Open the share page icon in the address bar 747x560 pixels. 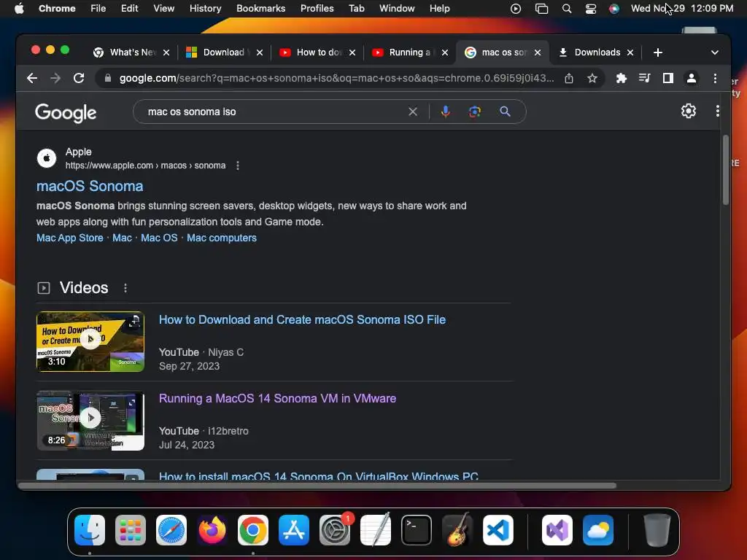point(569,78)
